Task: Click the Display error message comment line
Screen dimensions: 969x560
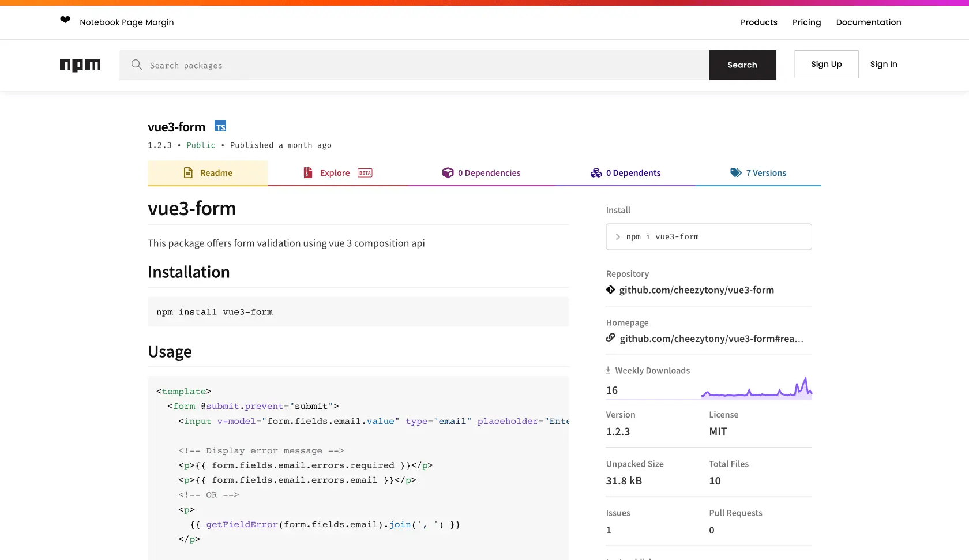Action: pyautogui.click(x=261, y=450)
